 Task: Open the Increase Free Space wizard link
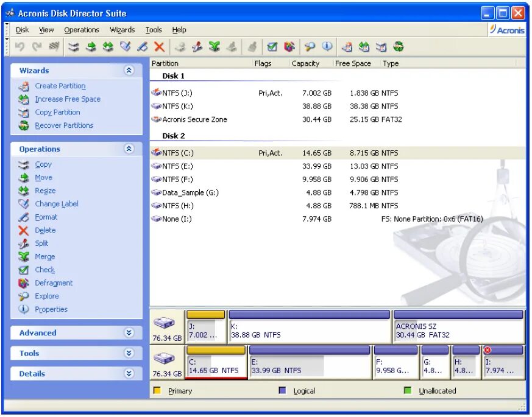pos(68,99)
